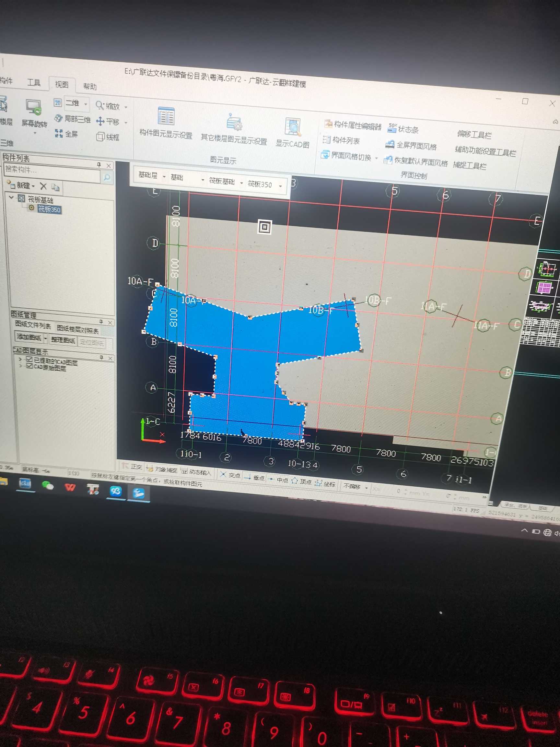Click the 新建 new component button
Viewport: 560px width, 747px height.
[x=21, y=185]
